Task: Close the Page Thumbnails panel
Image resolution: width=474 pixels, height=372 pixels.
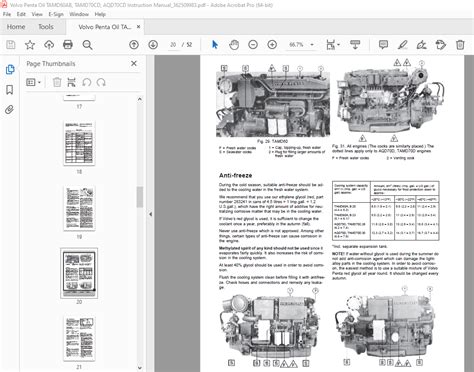Action: [134, 63]
